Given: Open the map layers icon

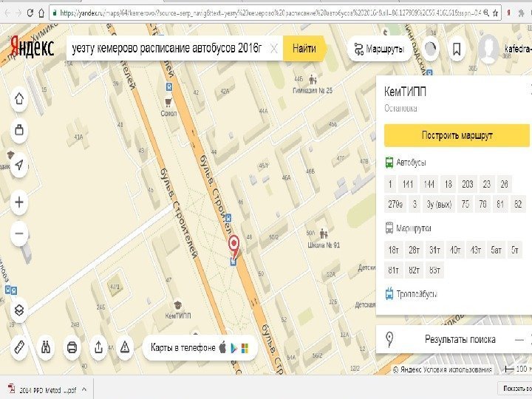Looking at the screenshot, I should click(19, 310).
